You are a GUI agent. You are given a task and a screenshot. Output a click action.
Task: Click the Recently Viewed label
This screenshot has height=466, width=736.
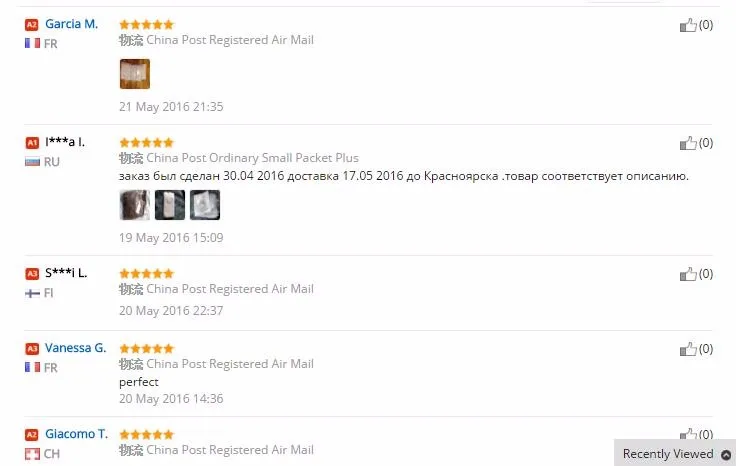pos(668,454)
